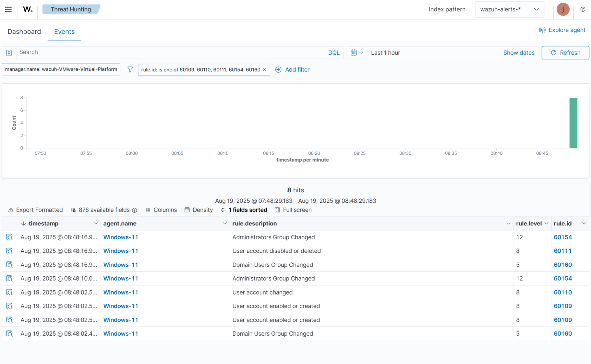Click the Wazuh W. logo
Screen dimensions: 591x364
(27, 9)
